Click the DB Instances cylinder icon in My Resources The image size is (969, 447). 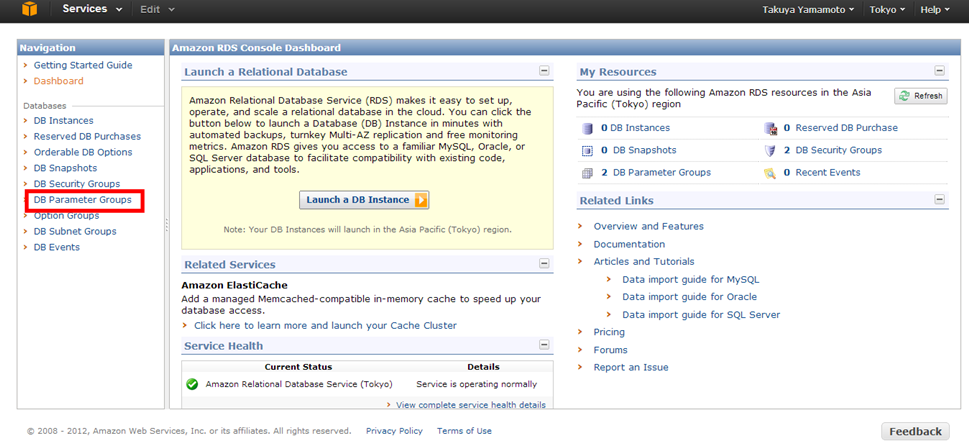coord(587,129)
